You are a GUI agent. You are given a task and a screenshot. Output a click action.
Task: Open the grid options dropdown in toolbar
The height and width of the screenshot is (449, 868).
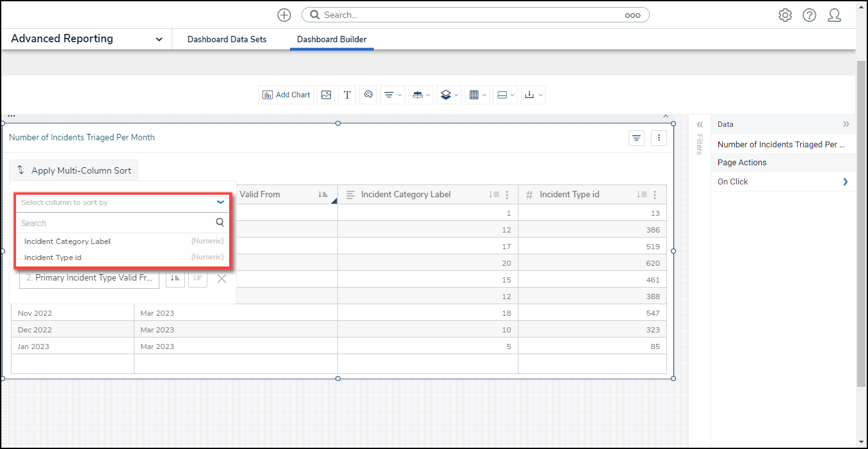click(x=477, y=95)
